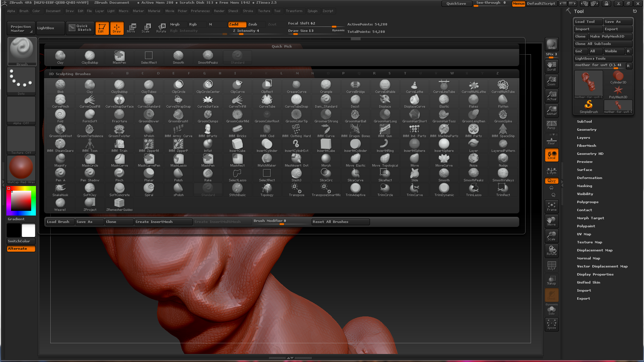Open the Brush menu

[x=24, y=11]
